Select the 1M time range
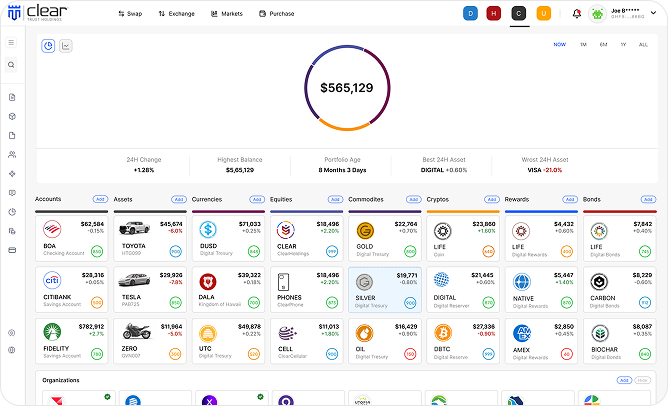Viewport: 668px width, 406px height. (x=582, y=45)
